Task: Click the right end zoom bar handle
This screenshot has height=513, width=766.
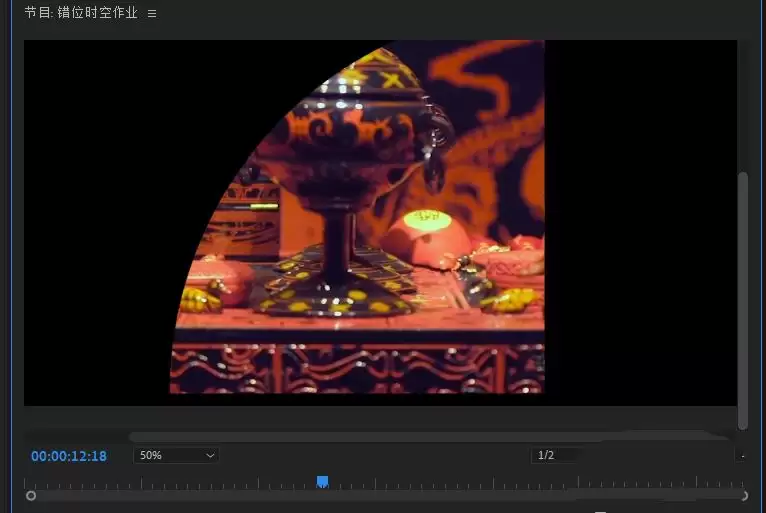Action: pyautogui.click(x=744, y=496)
